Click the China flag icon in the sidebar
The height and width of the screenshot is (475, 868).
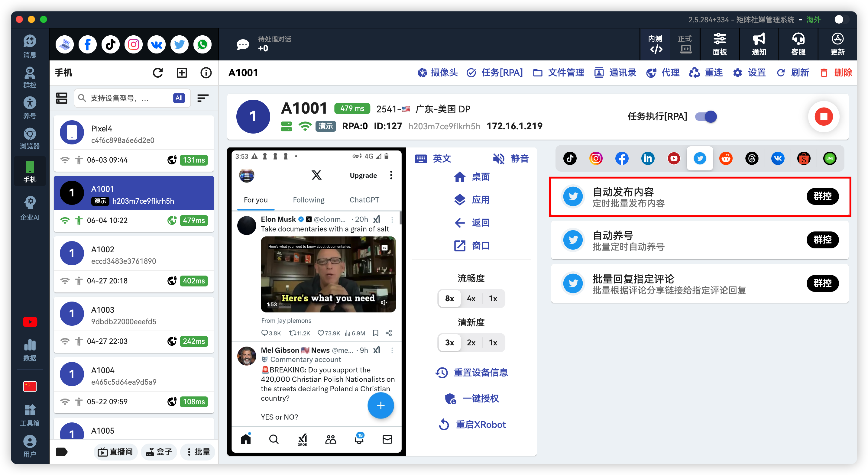coord(30,386)
